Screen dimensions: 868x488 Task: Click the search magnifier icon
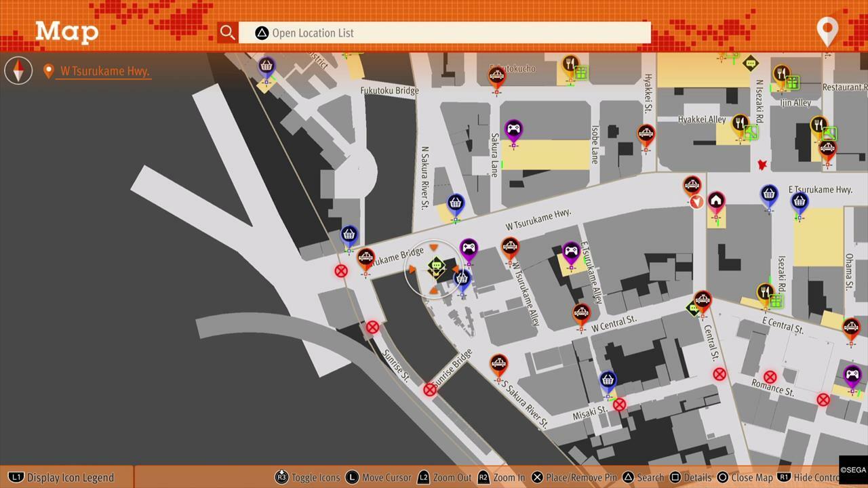(227, 33)
